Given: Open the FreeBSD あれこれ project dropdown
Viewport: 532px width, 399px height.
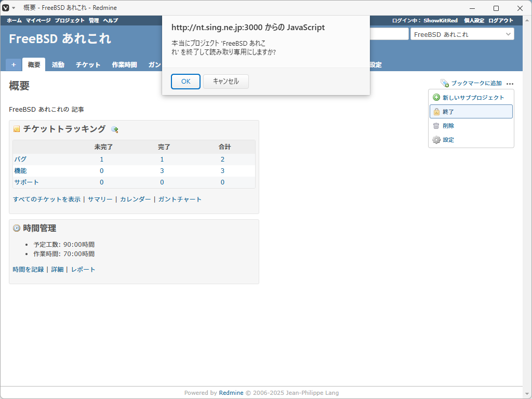Looking at the screenshot, I should point(461,34).
